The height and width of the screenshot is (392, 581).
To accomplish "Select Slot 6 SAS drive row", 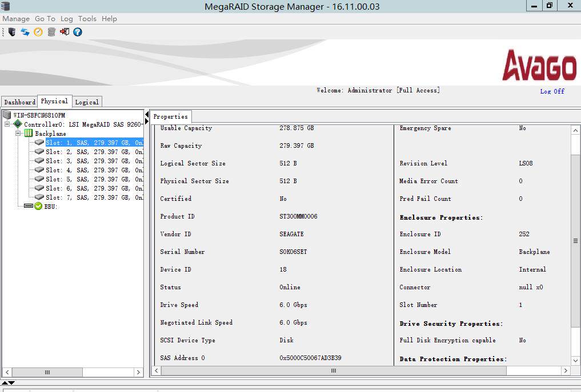I will [94, 188].
